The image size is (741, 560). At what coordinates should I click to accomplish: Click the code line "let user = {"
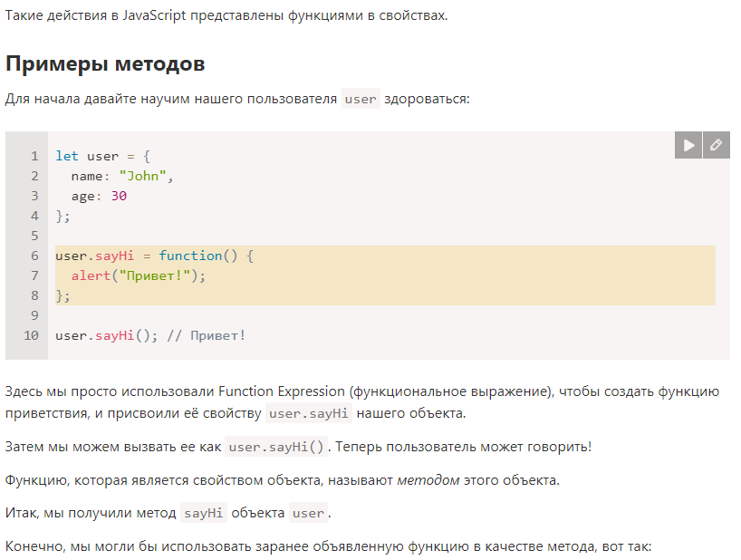102,156
